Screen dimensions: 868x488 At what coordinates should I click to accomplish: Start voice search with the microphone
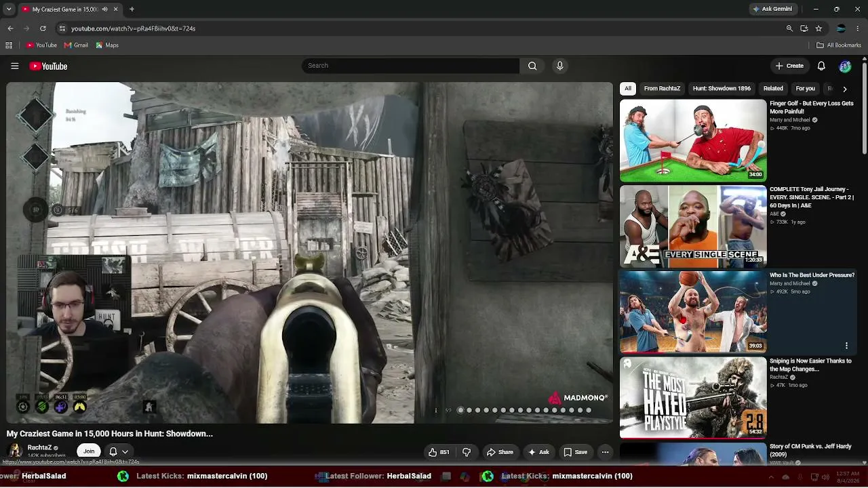click(x=559, y=66)
